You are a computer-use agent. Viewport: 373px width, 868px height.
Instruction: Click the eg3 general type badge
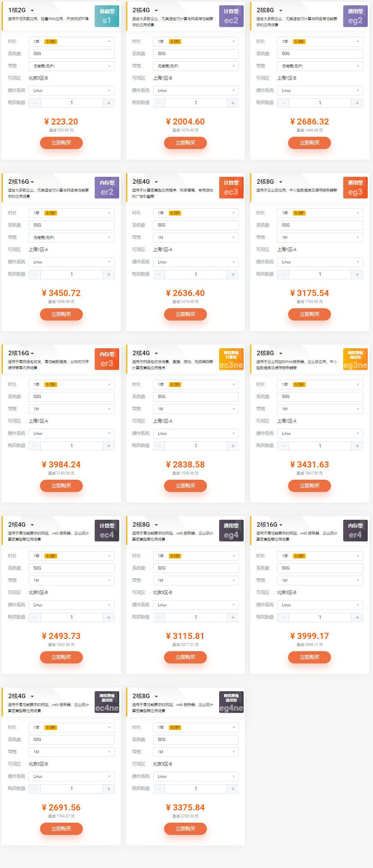[x=355, y=188]
